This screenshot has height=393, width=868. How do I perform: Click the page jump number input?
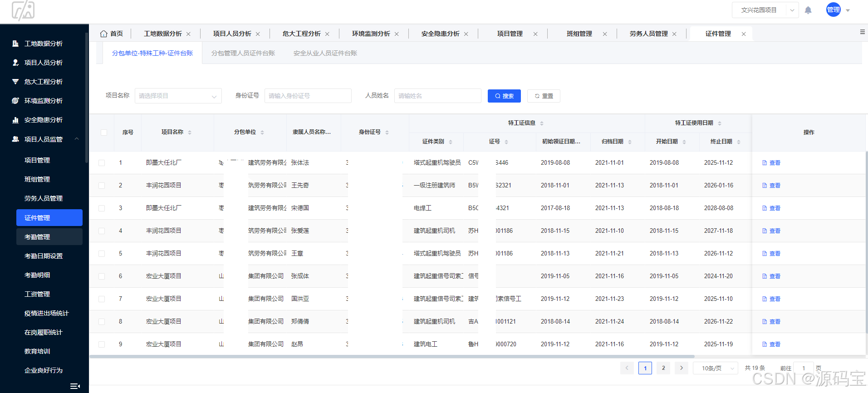[x=804, y=368]
